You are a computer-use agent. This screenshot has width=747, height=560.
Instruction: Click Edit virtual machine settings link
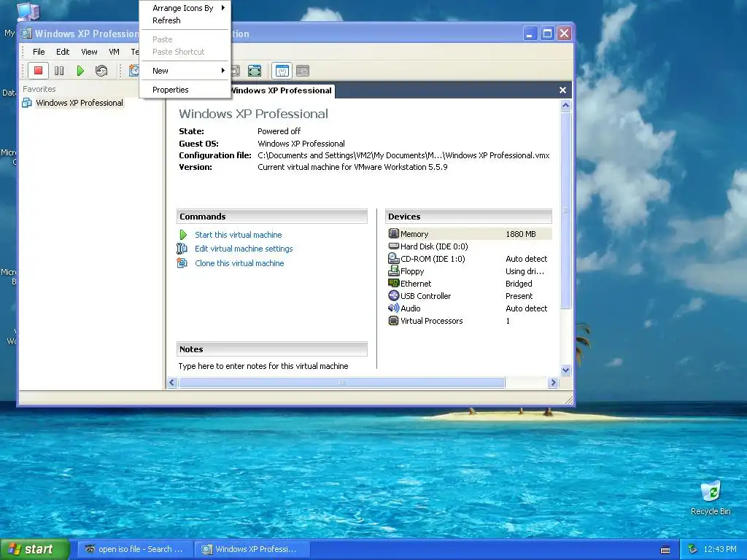coord(244,249)
